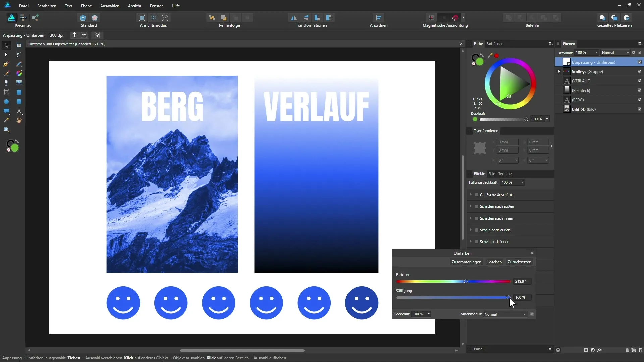644x362 pixels.
Task: Select the Vector Brush tool
Action: pyautogui.click(x=6, y=73)
